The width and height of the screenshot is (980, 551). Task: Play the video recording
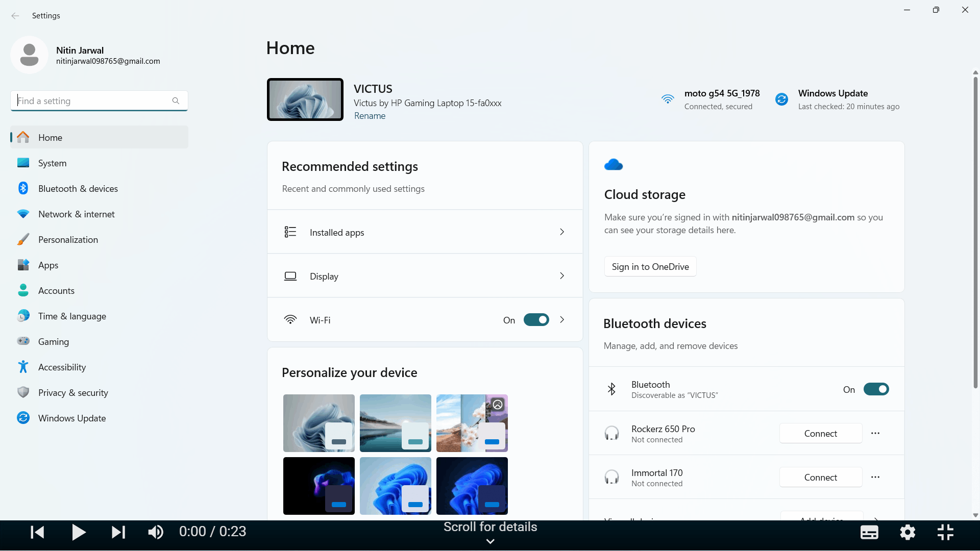tap(79, 532)
